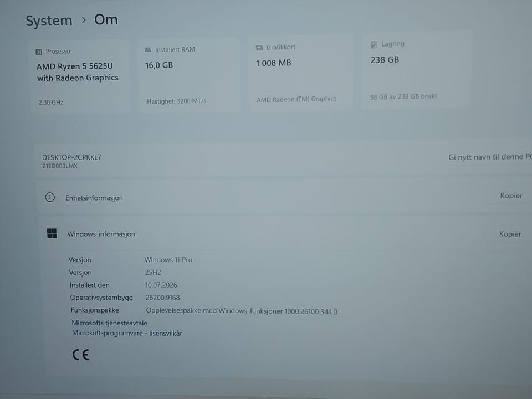The width and height of the screenshot is (532, 399).
Task: Click the Installert den label
Action: (x=90, y=285)
